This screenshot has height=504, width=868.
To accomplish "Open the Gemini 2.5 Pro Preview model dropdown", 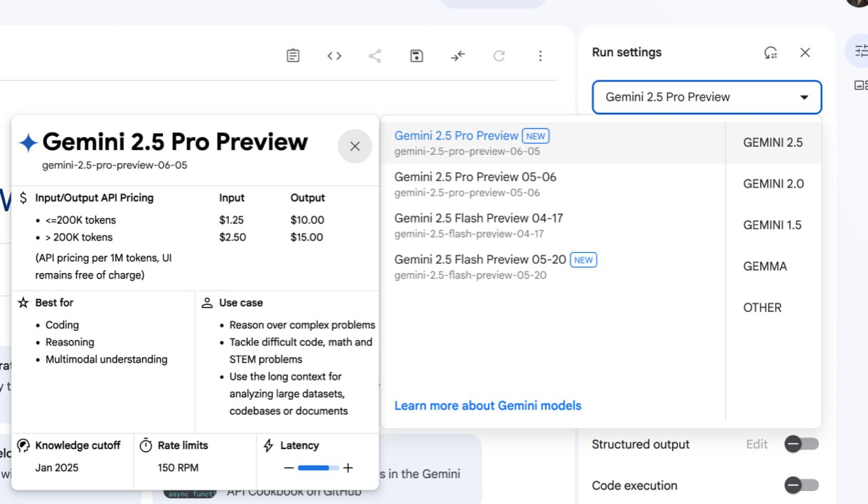I will tap(707, 97).
